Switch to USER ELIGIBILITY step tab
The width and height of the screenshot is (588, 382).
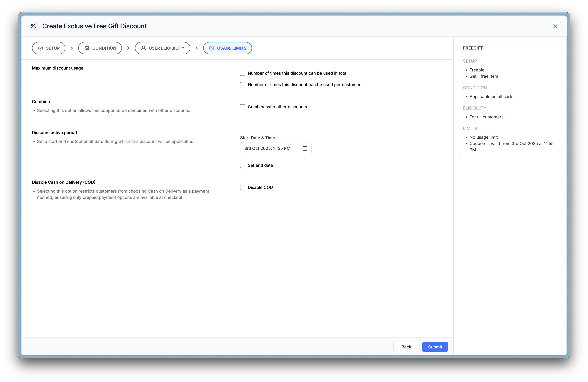coord(162,48)
